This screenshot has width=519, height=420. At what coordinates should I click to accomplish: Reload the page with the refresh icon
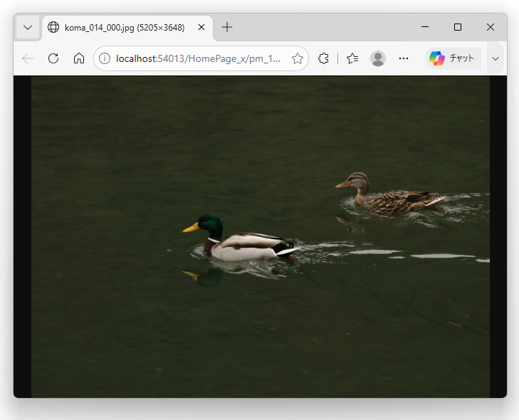coord(53,58)
